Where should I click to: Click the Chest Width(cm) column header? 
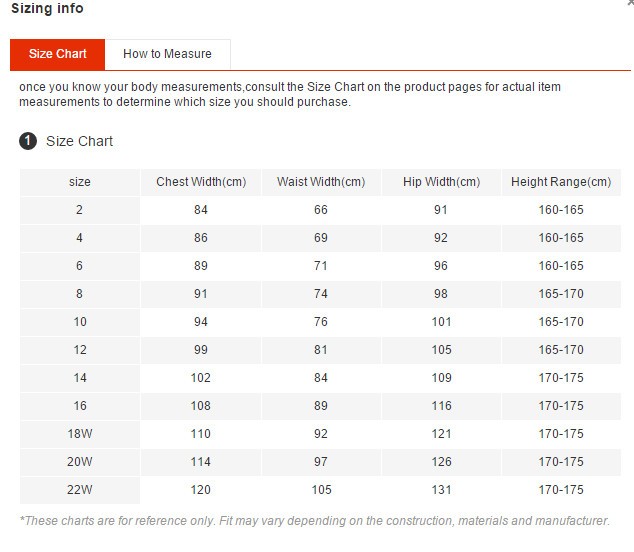click(201, 182)
